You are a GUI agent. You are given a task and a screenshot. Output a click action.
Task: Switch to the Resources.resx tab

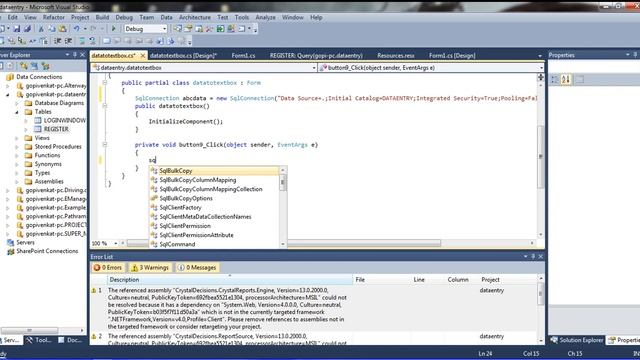[396, 56]
